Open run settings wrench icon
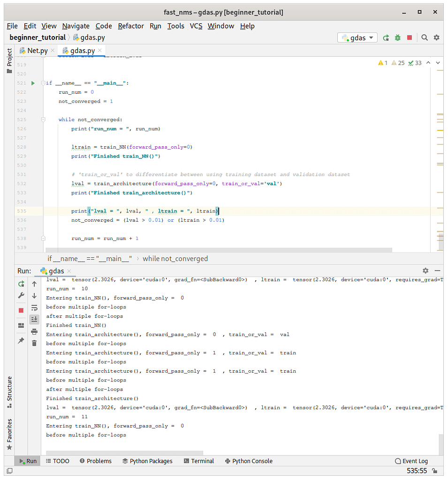The width and height of the screenshot is (448, 480). [x=21, y=295]
